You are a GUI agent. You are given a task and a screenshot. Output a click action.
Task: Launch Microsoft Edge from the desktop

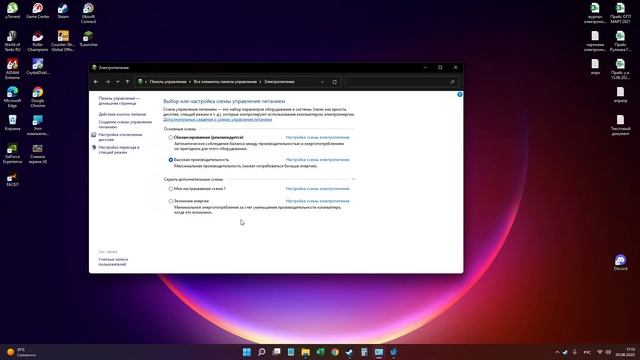pos(12,97)
